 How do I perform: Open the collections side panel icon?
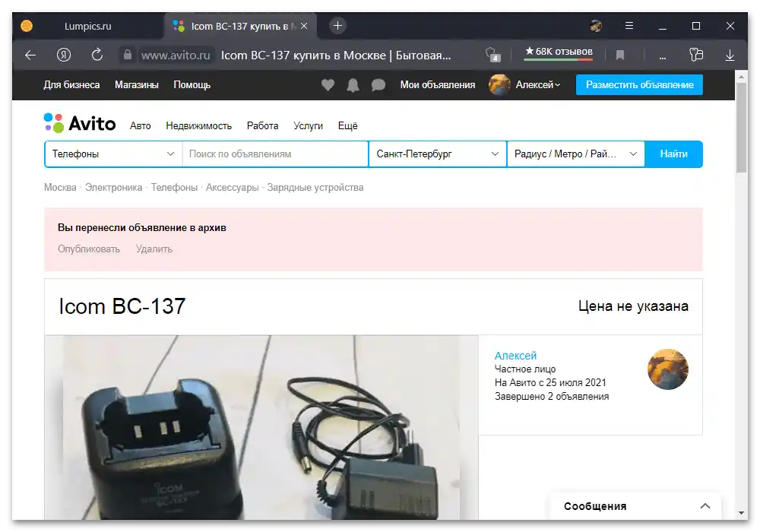[x=696, y=55]
